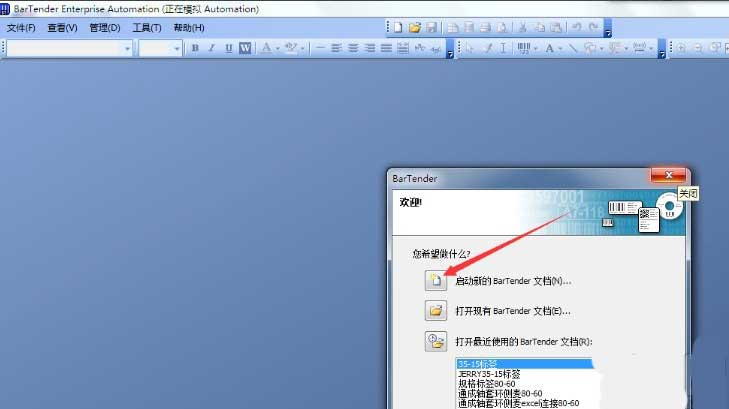Select the line drawing tool

572,48
